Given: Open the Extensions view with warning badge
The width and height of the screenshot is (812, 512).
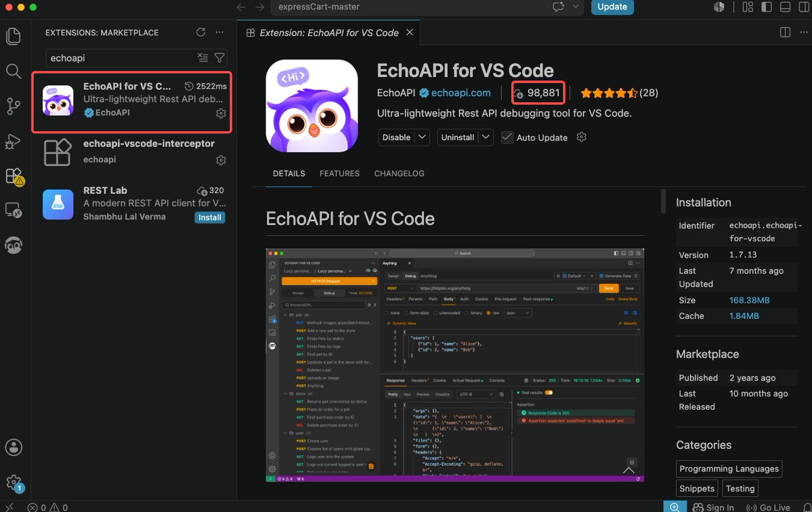Looking at the screenshot, I should pyautogui.click(x=14, y=176).
